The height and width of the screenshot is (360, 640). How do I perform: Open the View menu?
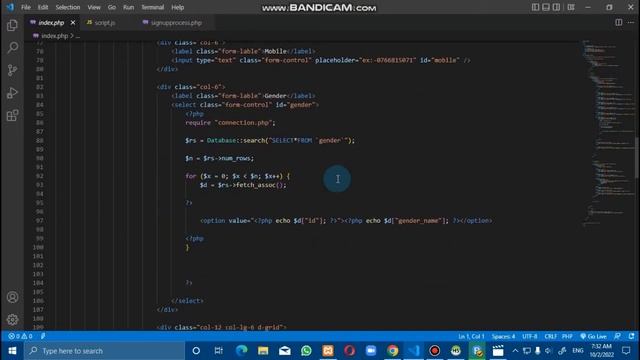point(94,7)
